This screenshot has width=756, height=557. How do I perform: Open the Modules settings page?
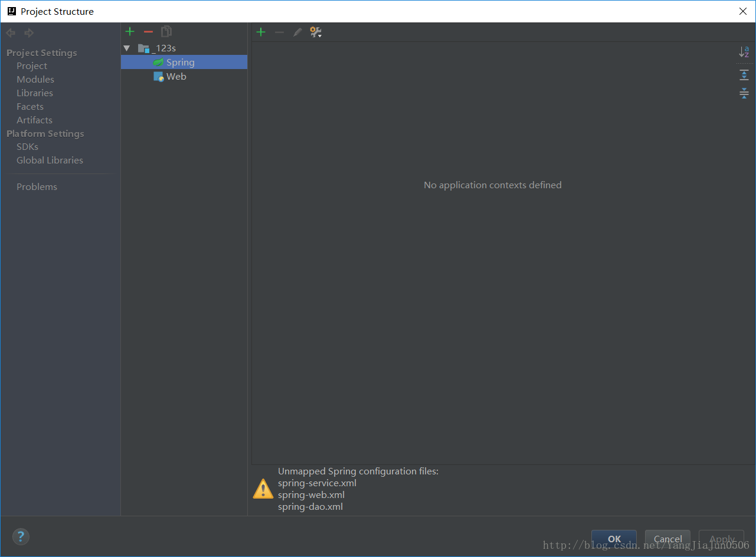35,79
